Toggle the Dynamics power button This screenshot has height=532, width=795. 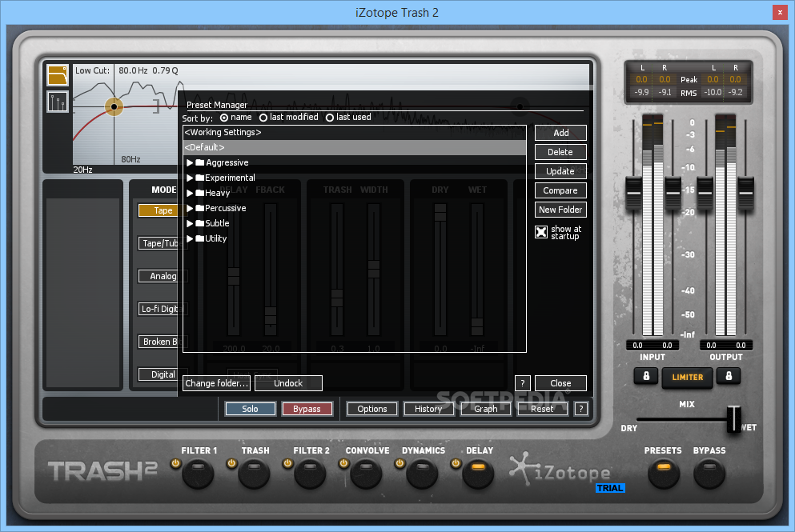point(400,463)
